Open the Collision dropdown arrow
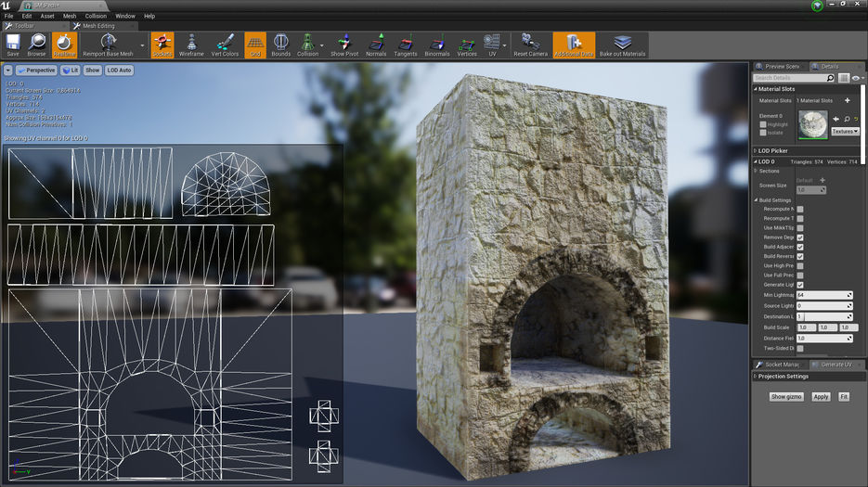868x487 pixels. click(321, 46)
